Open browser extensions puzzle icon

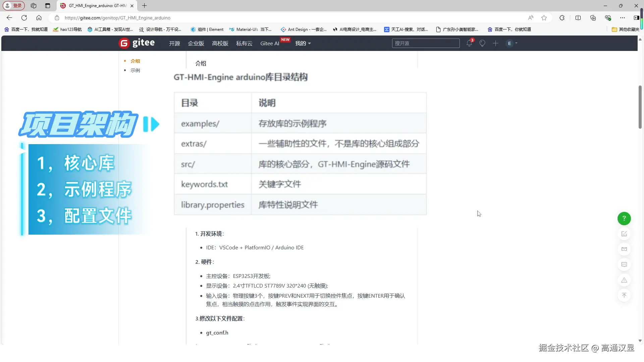562,18
